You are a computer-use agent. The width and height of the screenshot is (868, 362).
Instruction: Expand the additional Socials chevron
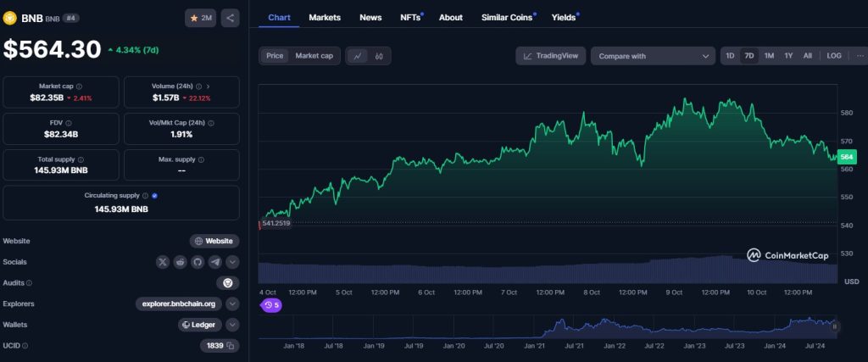232,262
